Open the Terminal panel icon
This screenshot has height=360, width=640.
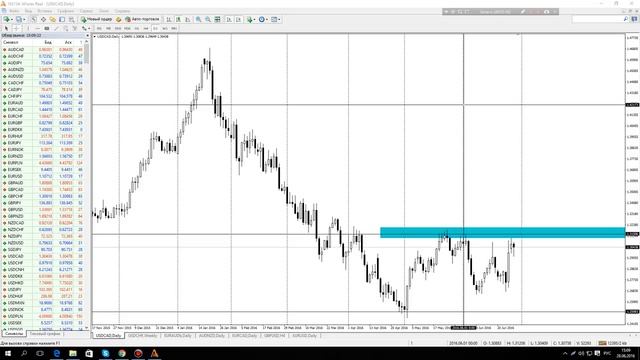pos(62,19)
